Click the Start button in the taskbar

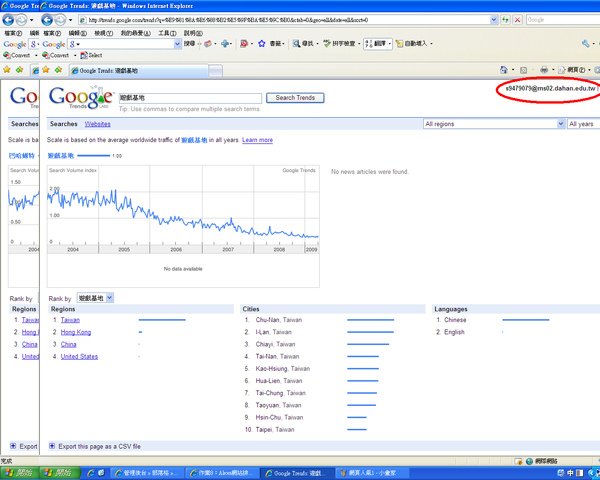click(x=61, y=473)
